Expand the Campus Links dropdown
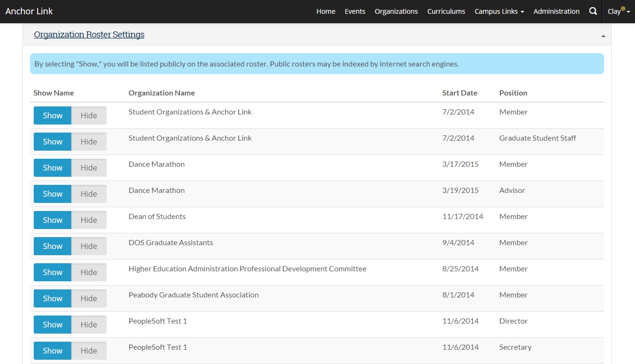Viewport: 635px width, 364px height. 499,11
